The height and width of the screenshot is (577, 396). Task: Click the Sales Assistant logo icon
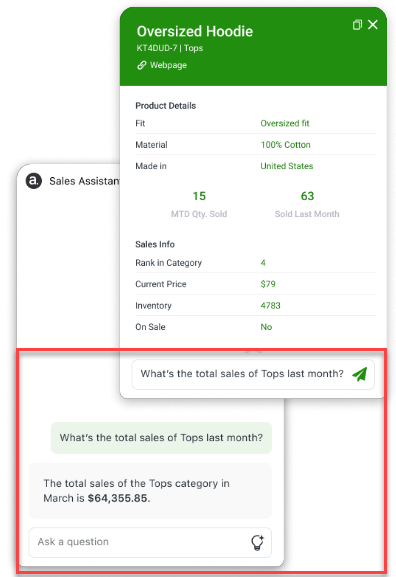click(x=33, y=181)
